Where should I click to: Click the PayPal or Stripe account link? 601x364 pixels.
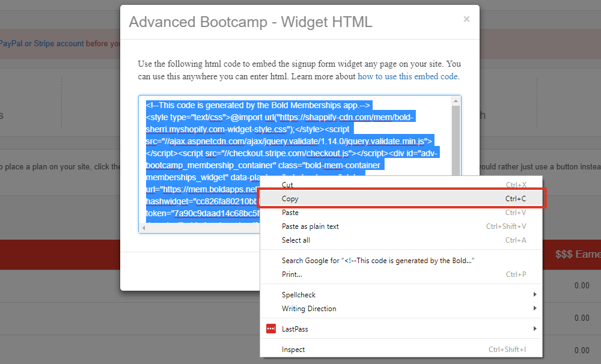(42, 43)
